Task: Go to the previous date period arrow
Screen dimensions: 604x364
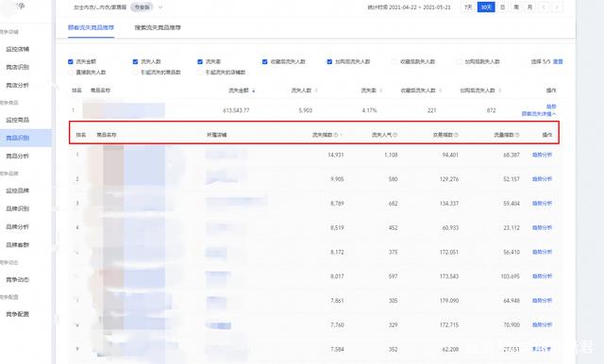Action: click(544, 8)
